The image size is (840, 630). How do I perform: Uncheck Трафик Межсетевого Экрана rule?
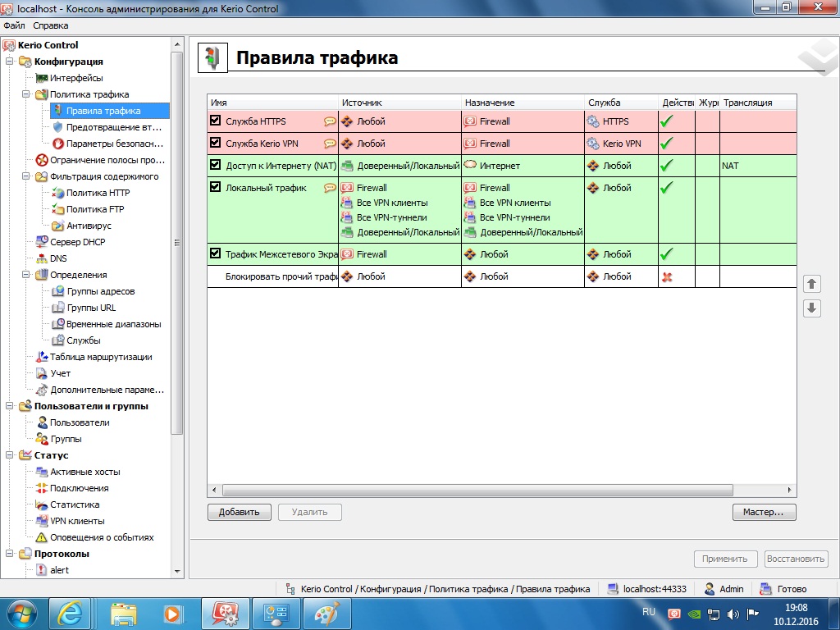(x=216, y=253)
